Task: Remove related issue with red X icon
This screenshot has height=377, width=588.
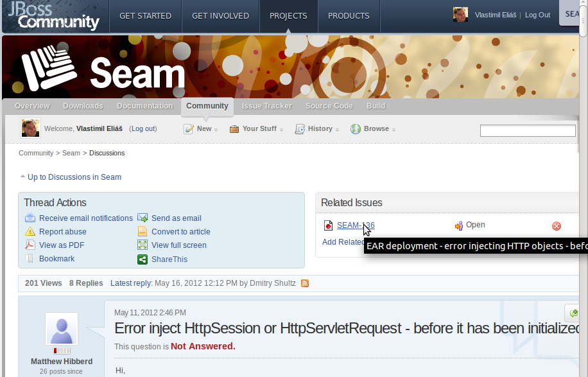Action: click(557, 226)
